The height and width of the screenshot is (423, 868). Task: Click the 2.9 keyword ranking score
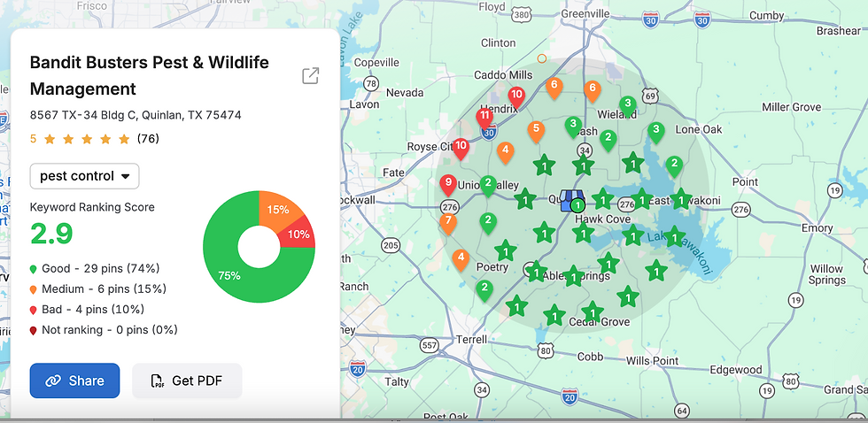point(51,234)
